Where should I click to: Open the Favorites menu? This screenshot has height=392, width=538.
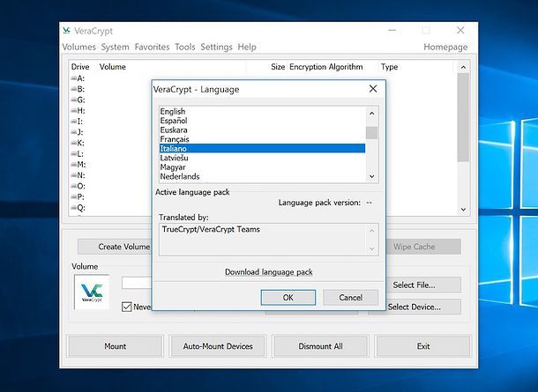tap(152, 47)
